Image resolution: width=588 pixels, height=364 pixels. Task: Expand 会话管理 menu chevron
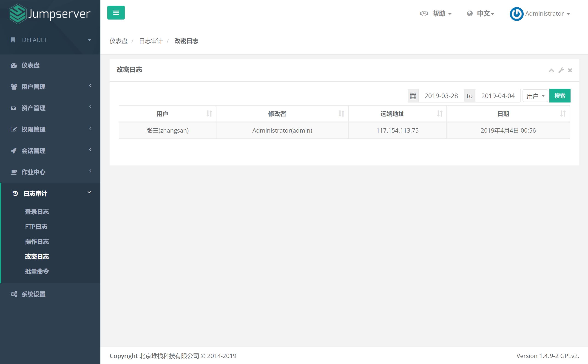coord(90,150)
